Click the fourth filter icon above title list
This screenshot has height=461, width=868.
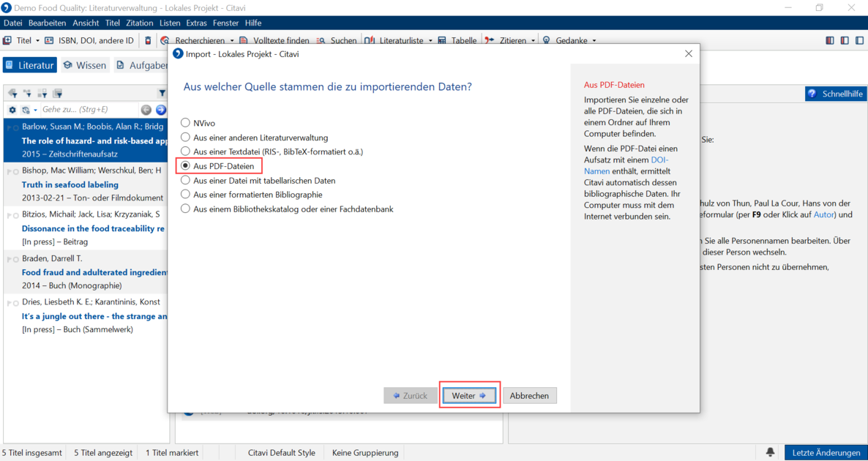point(56,94)
